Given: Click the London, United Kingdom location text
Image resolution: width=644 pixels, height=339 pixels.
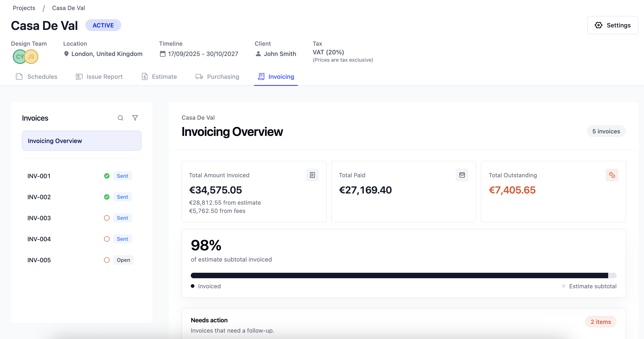Looking at the screenshot, I should (x=107, y=54).
